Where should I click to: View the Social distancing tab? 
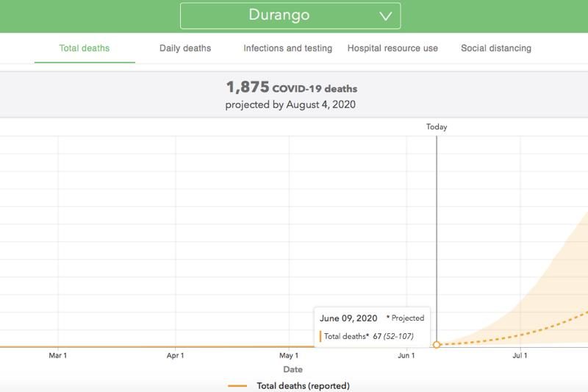click(x=496, y=49)
